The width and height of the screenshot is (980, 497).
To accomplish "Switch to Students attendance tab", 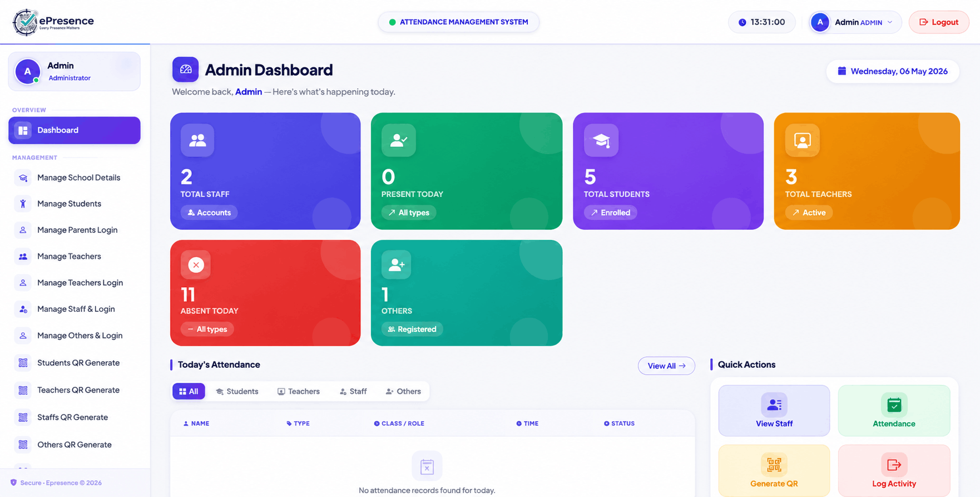I will click(x=237, y=391).
